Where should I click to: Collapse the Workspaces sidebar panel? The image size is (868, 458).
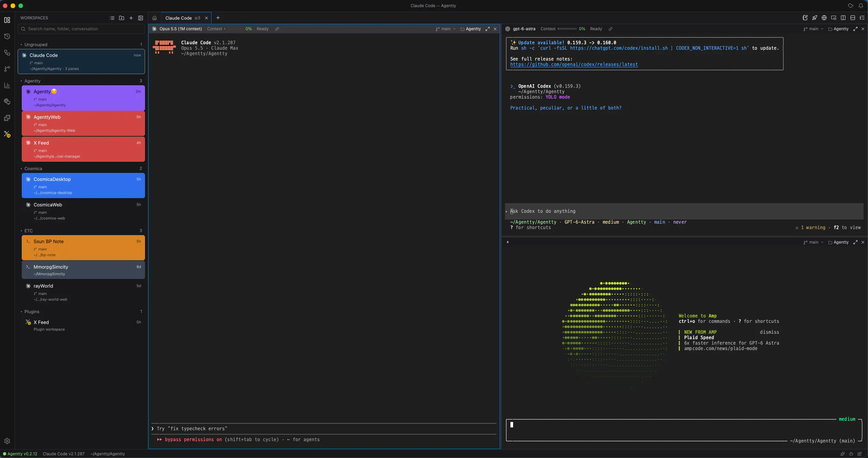tap(141, 18)
